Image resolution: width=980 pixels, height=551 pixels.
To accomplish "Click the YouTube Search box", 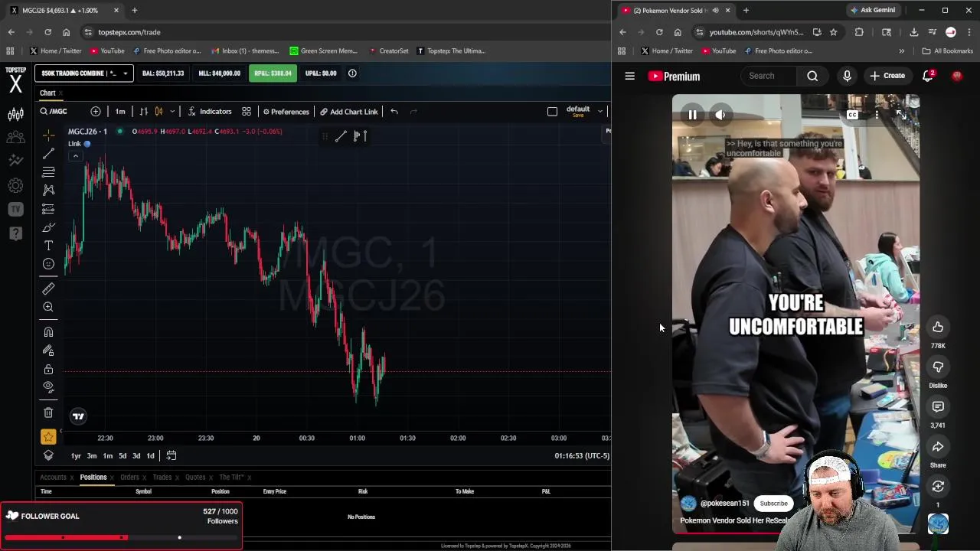I will (x=769, y=76).
